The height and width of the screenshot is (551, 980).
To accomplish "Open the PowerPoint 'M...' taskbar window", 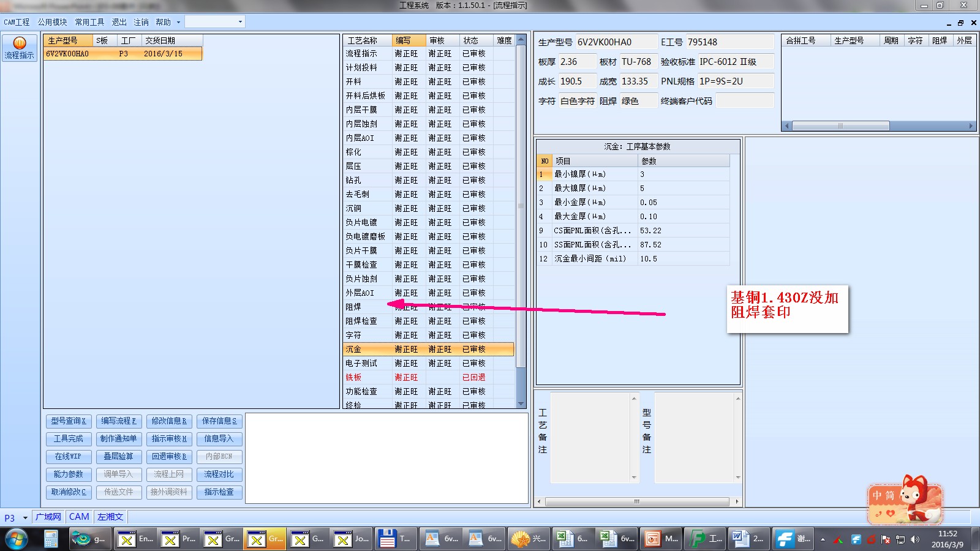I will 660,539.
